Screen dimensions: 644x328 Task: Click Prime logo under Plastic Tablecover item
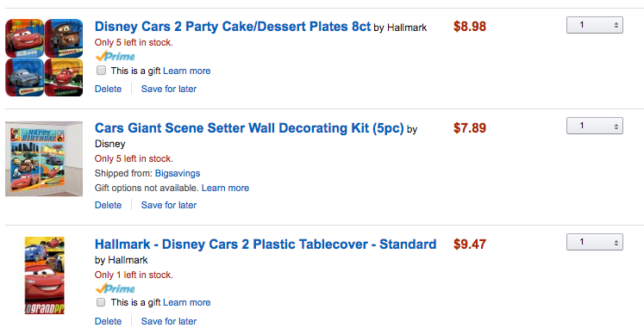[x=115, y=288]
